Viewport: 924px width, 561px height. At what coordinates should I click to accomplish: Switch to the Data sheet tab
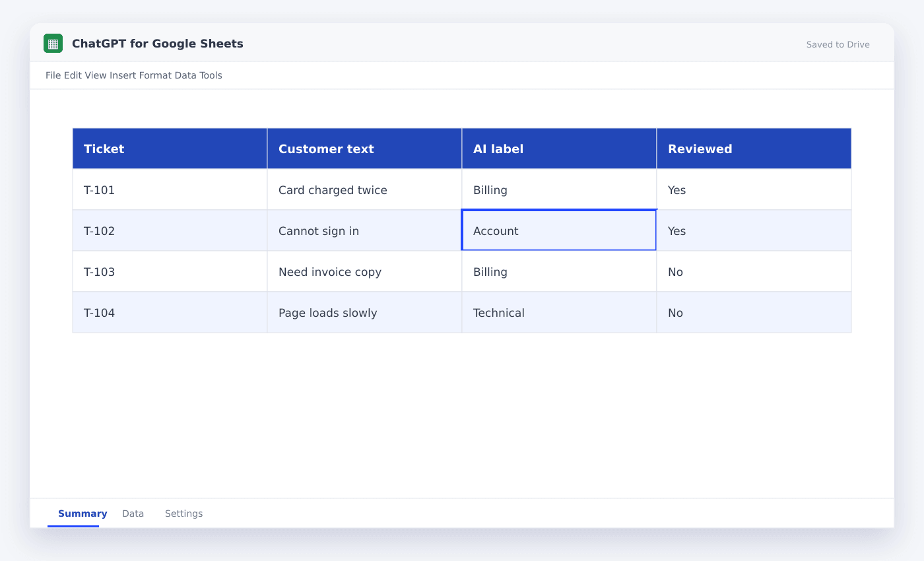coord(133,513)
